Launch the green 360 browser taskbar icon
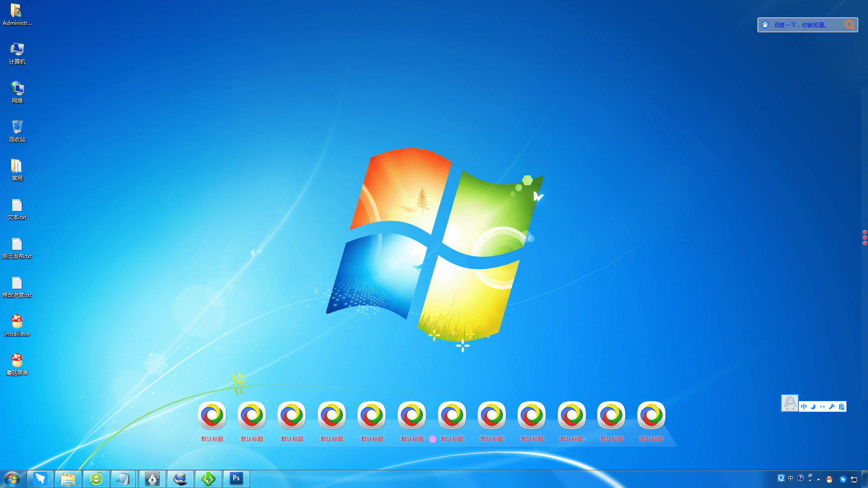The width and height of the screenshot is (868, 488). (x=96, y=479)
